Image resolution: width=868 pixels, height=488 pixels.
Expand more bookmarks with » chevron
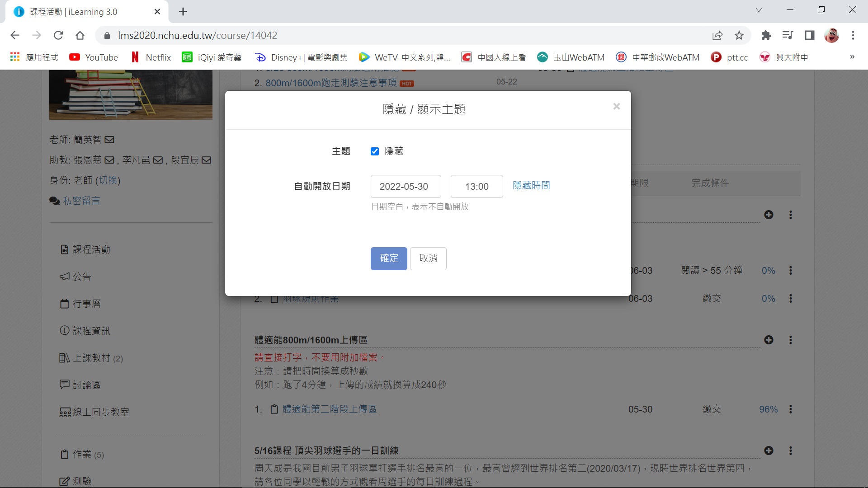point(852,57)
